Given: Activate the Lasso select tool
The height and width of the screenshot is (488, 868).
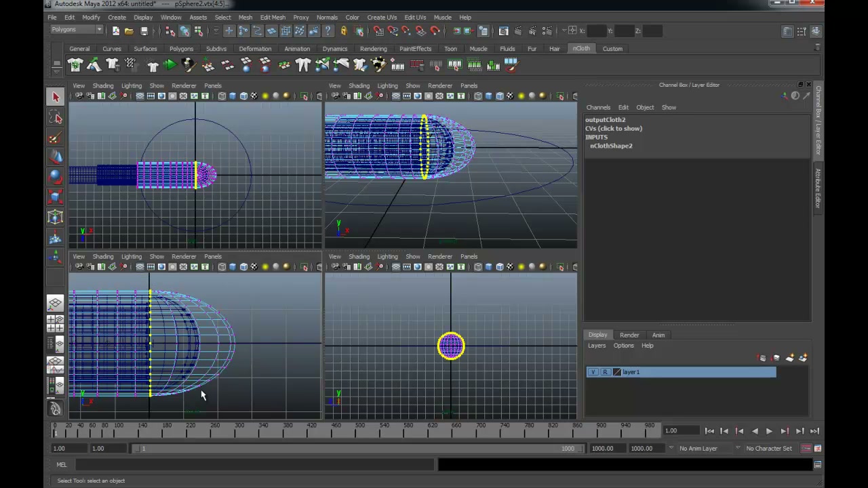Looking at the screenshot, I should (x=56, y=118).
